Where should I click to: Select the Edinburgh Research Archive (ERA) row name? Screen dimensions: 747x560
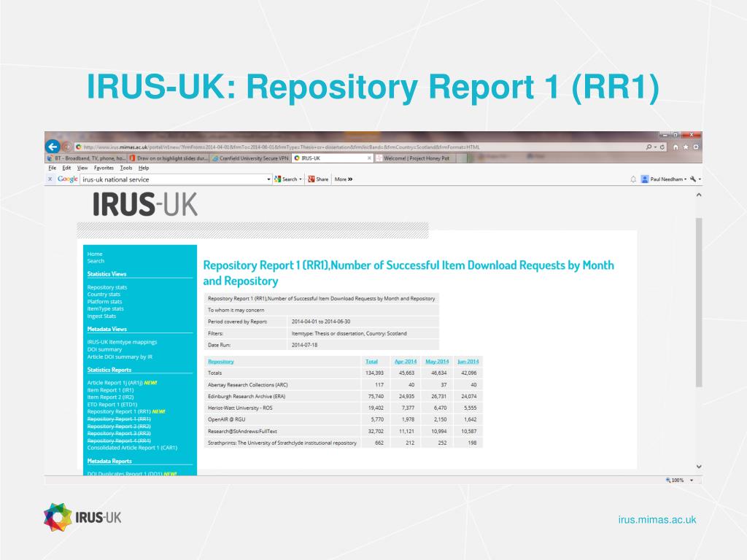tap(247, 396)
